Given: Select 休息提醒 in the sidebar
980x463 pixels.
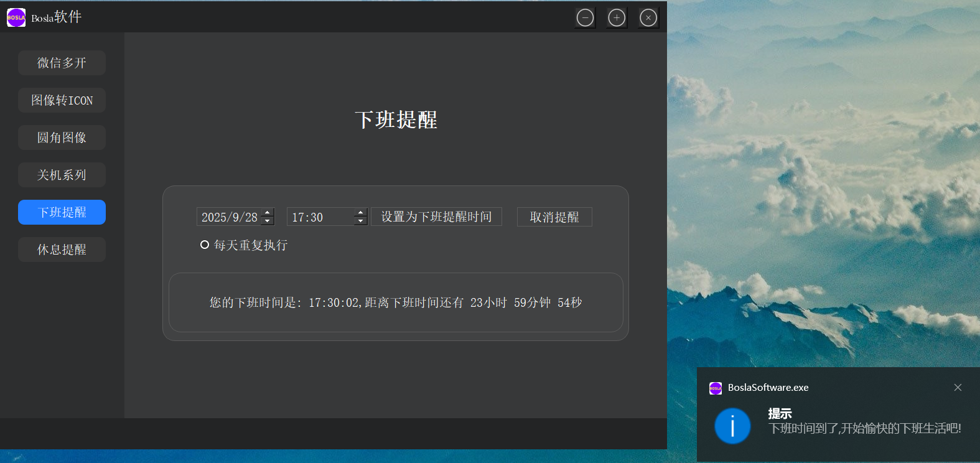Looking at the screenshot, I should click(x=62, y=250).
